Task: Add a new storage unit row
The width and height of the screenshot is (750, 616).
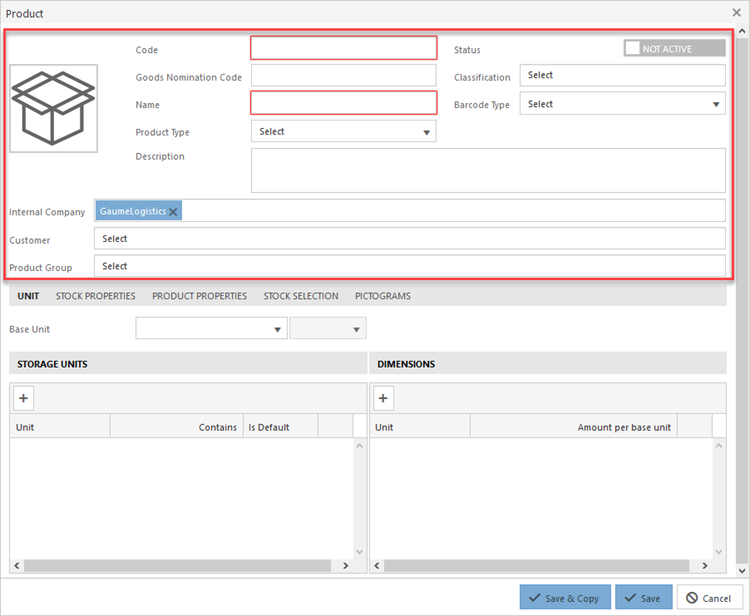Action: [x=23, y=398]
